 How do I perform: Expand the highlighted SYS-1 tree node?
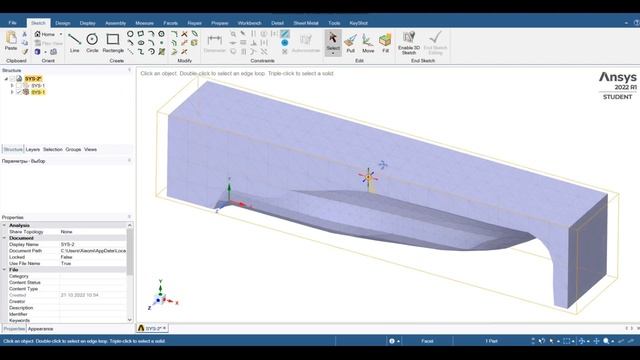12,92
